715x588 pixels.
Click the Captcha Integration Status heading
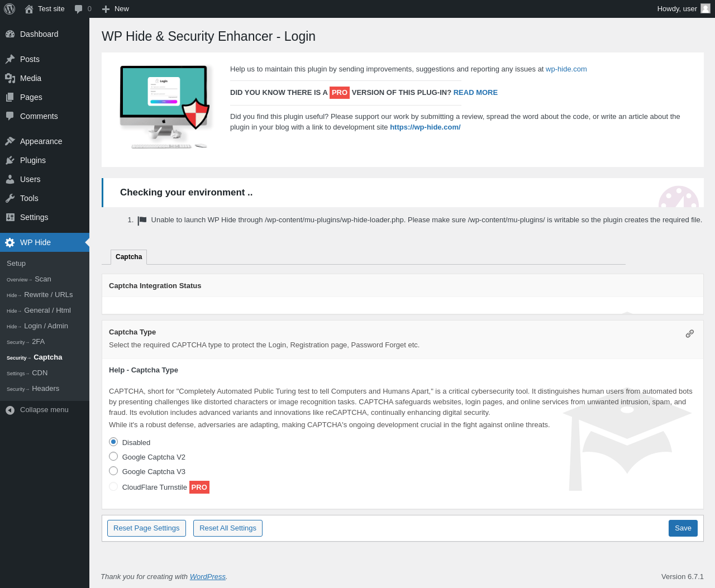pos(155,286)
